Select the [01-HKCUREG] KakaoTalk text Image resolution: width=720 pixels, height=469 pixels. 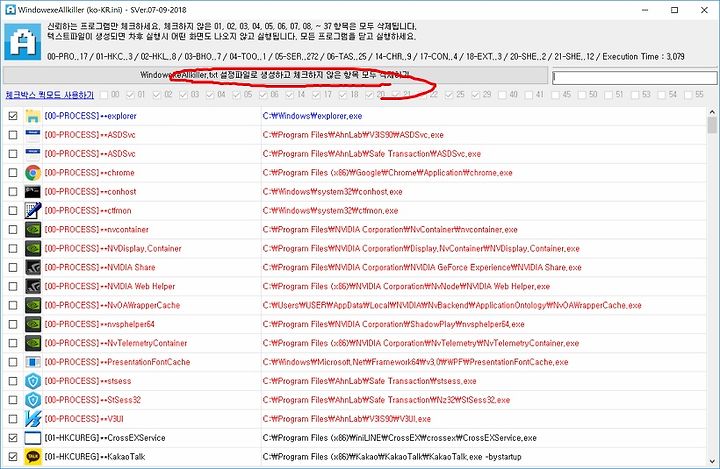[x=95, y=457]
